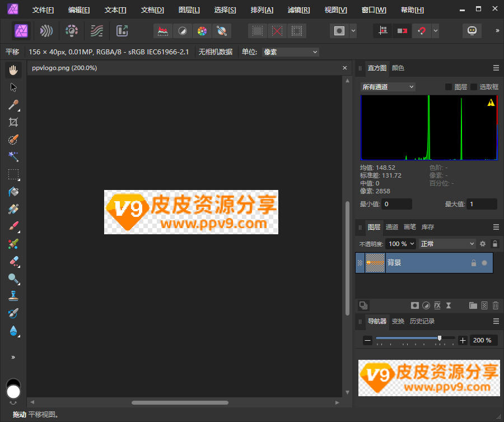The width and height of the screenshot is (504, 422).
Task: Expand the tools panel overflow chevron
Action: click(x=13, y=357)
